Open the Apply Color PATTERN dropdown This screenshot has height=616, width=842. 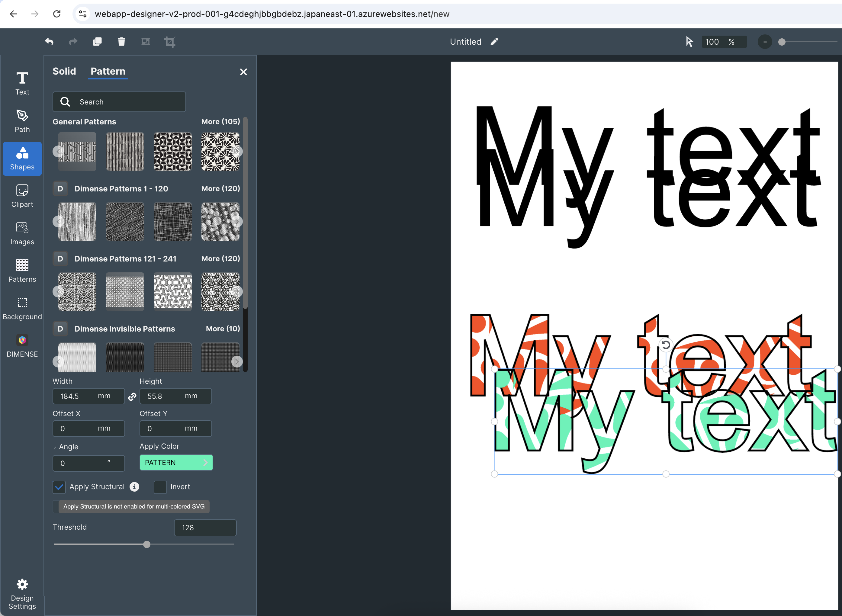click(176, 462)
